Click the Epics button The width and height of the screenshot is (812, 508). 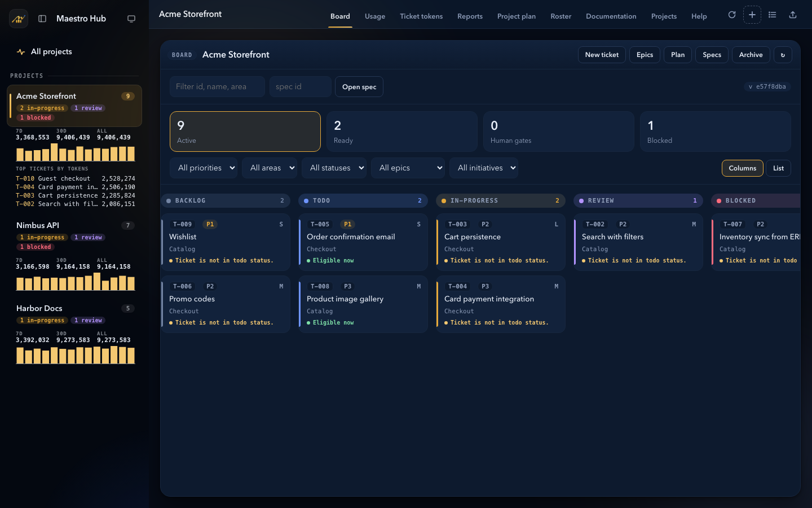[x=645, y=55]
